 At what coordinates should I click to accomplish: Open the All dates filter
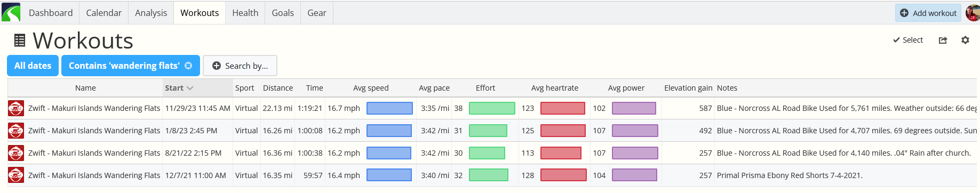[x=33, y=66]
